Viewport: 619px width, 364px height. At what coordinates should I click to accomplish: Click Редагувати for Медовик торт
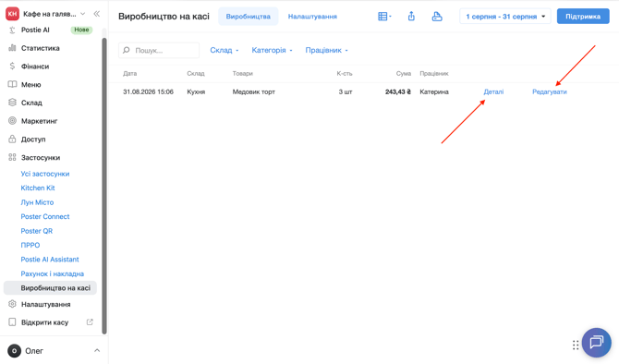click(549, 92)
